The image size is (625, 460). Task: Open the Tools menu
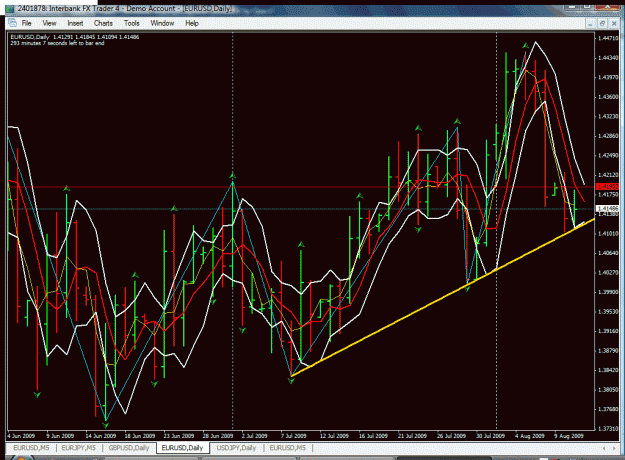point(132,23)
